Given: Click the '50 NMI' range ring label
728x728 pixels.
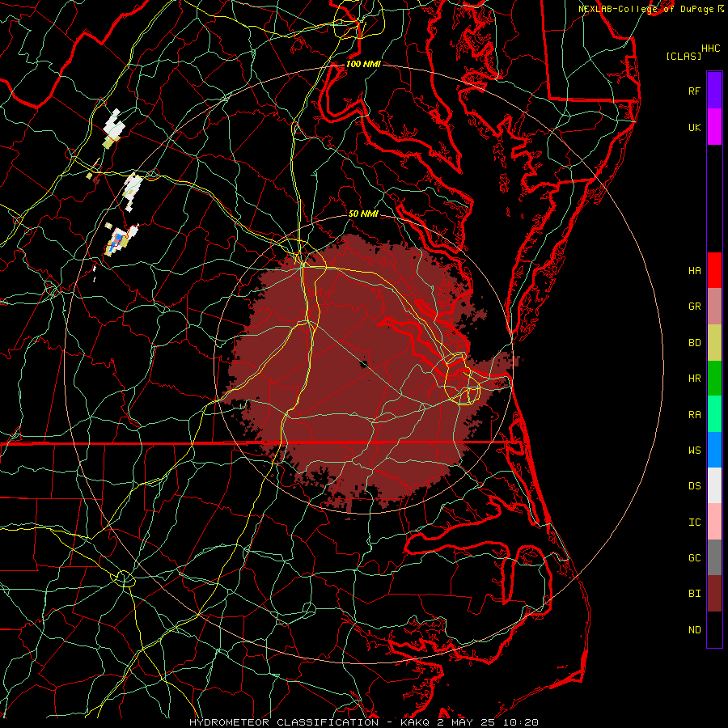Looking at the screenshot, I should pyautogui.click(x=363, y=214).
